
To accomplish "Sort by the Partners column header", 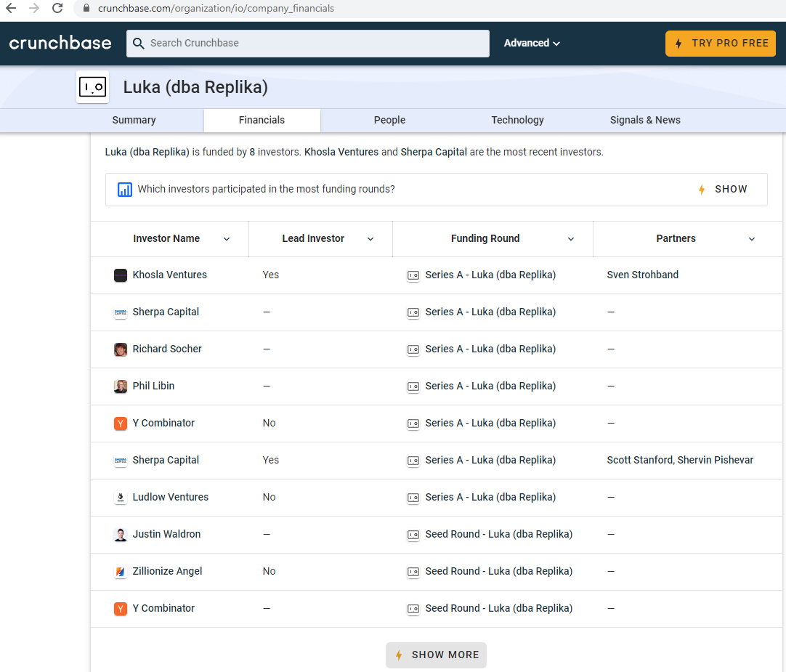I will point(676,239).
